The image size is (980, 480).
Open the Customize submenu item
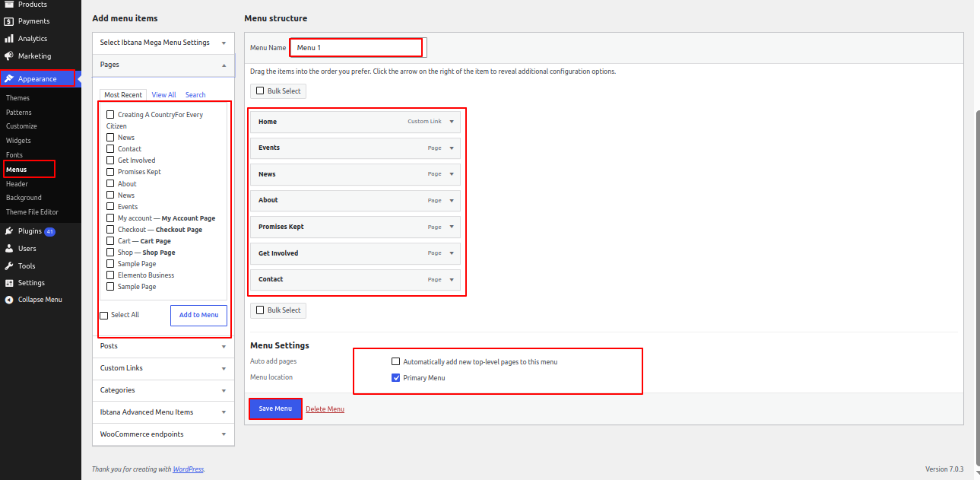21,126
